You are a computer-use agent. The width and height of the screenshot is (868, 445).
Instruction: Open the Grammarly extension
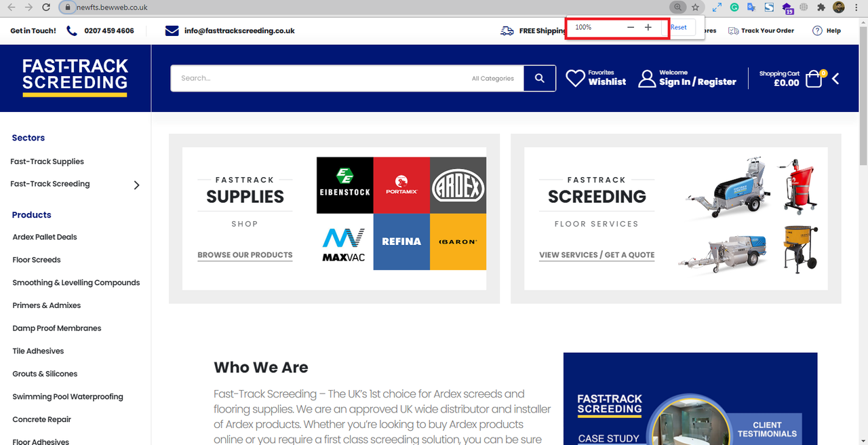coord(734,7)
